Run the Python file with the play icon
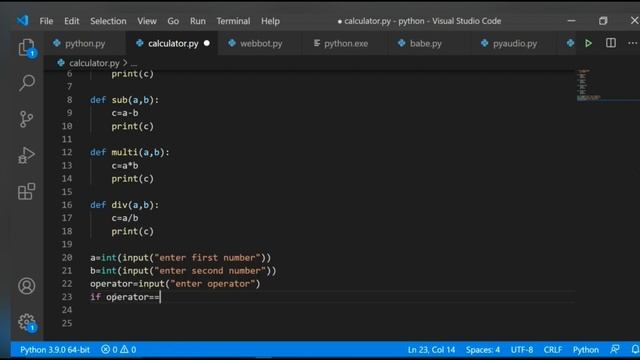This screenshot has height=360, width=640. (x=588, y=43)
